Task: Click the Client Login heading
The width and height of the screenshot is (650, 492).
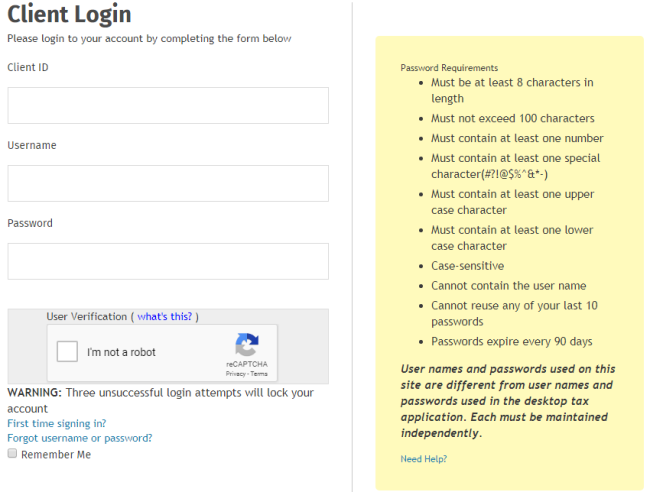Action: click(69, 16)
